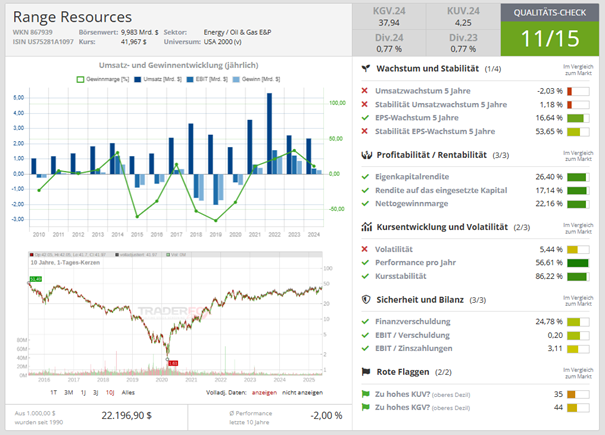Click the Universum USA 2000 (v) value
The image size is (605, 435).
[x=223, y=42]
